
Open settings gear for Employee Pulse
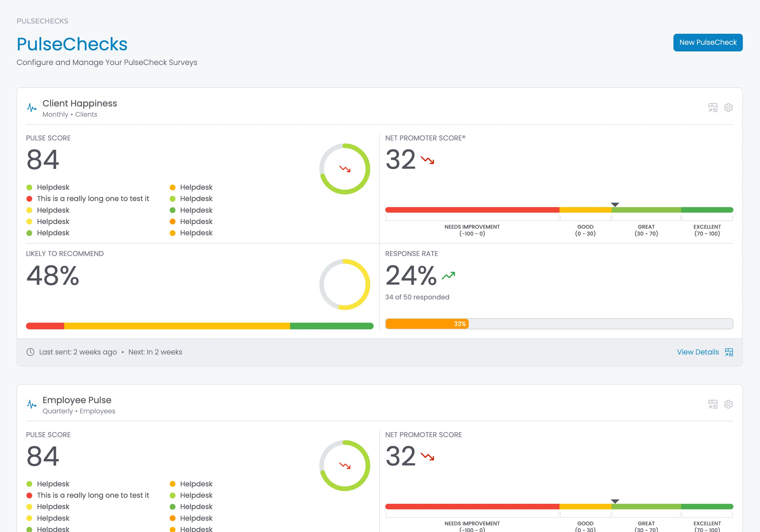click(728, 404)
